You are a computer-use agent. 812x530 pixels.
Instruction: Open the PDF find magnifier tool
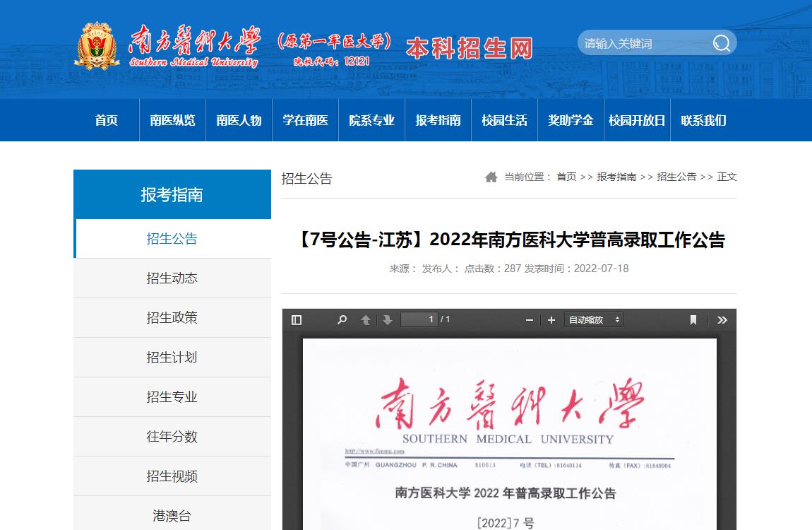(342, 319)
